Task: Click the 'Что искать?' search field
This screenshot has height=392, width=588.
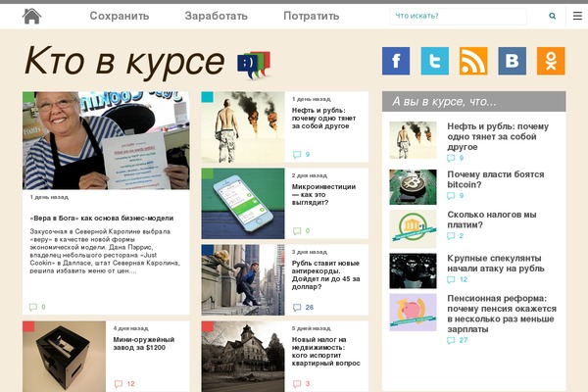Action: (x=459, y=16)
